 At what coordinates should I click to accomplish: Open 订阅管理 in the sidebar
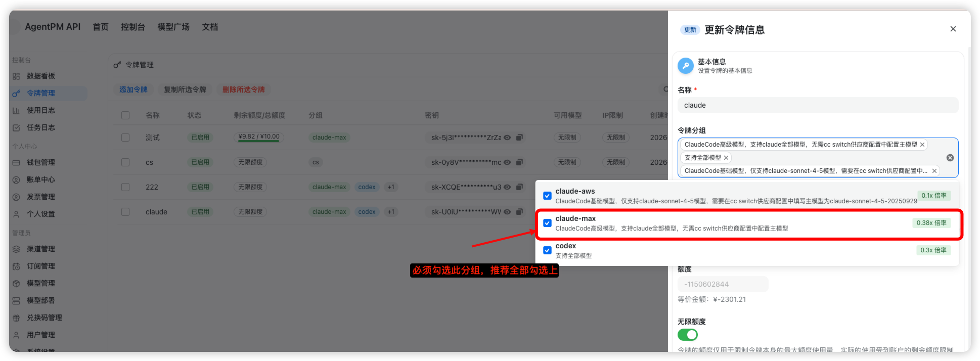pyautogui.click(x=41, y=266)
